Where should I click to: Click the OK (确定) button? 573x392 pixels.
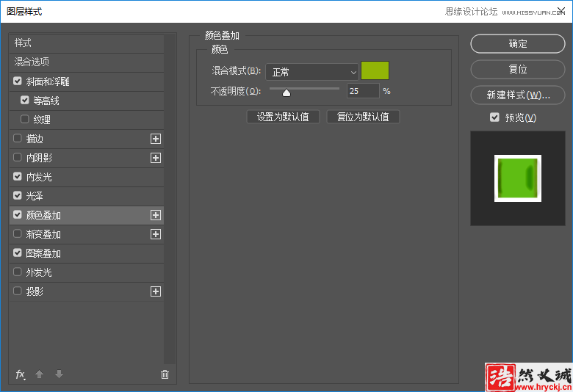518,44
